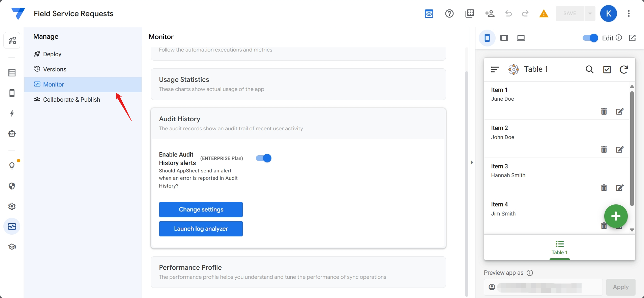Screen dimensions: 644x298
Task: Open the Edit info icon in preview header
Action: tap(619, 38)
